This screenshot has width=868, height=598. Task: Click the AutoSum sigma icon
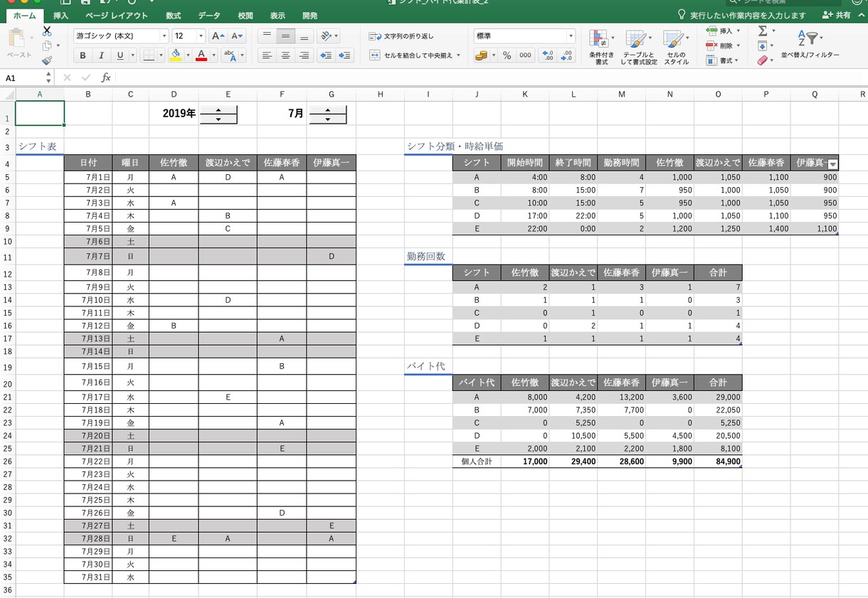click(x=763, y=31)
